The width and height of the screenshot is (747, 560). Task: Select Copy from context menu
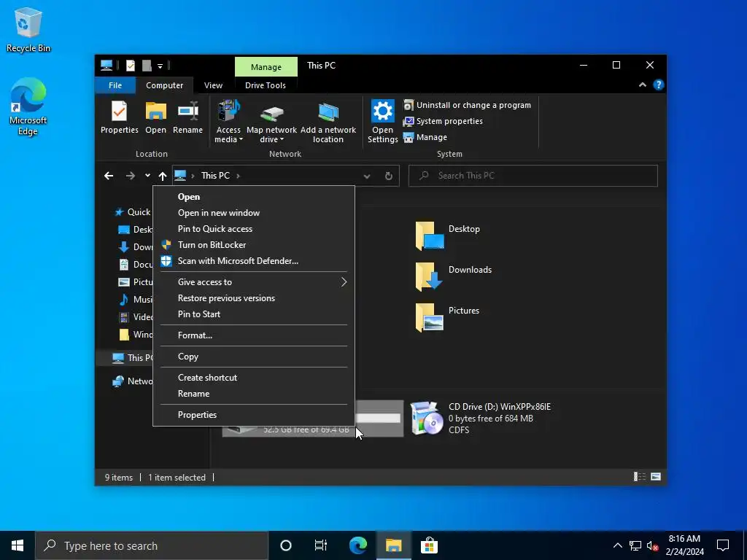(x=253, y=357)
